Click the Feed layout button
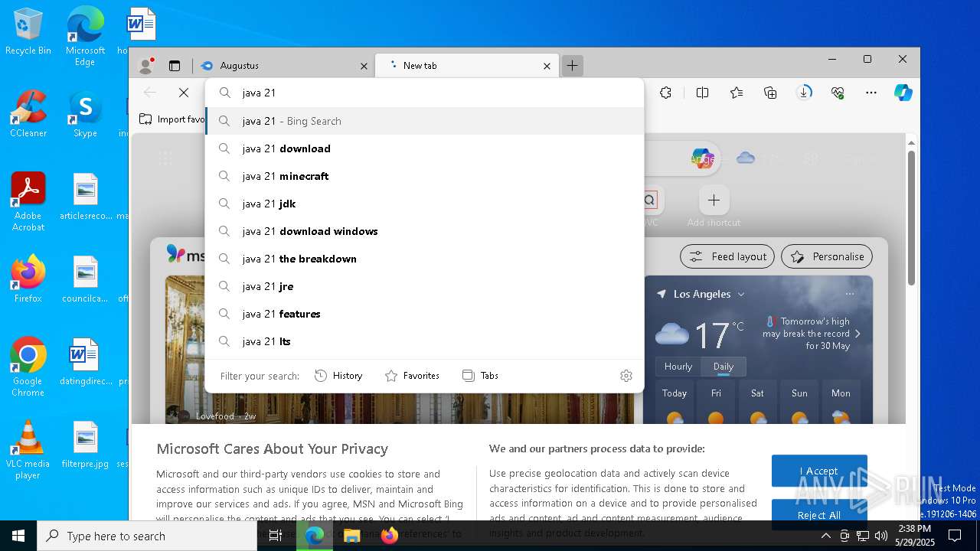This screenshot has height=551, width=980. (x=727, y=256)
